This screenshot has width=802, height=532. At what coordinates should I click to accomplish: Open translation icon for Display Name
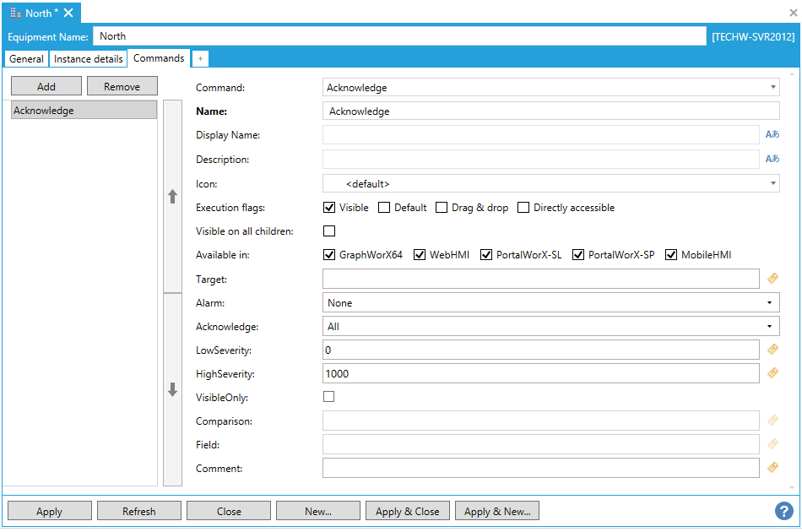(x=772, y=135)
